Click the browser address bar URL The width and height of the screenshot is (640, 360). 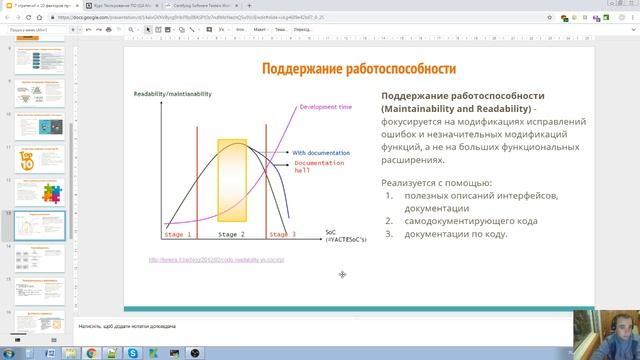pos(191,18)
